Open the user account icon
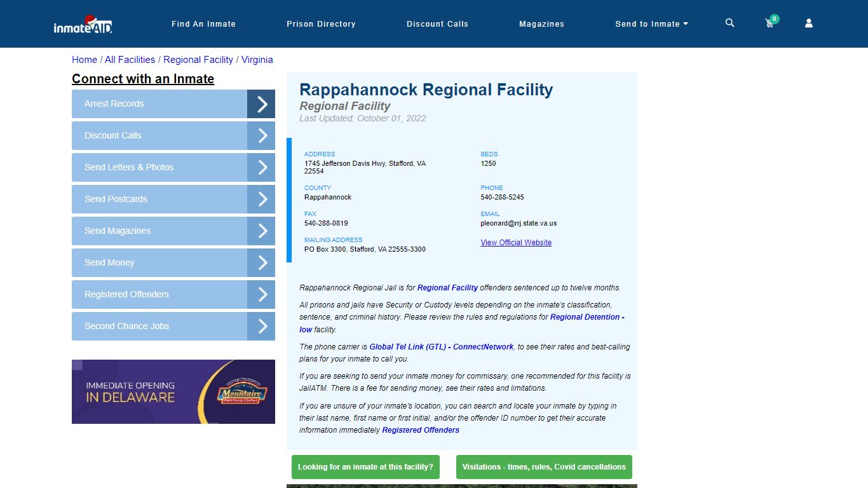The height and width of the screenshot is (488, 868). tap(809, 23)
